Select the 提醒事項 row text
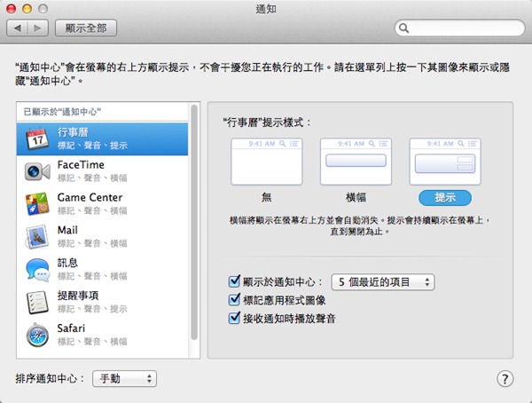Image resolution: width=532 pixels, height=403 pixels. (x=78, y=296)
